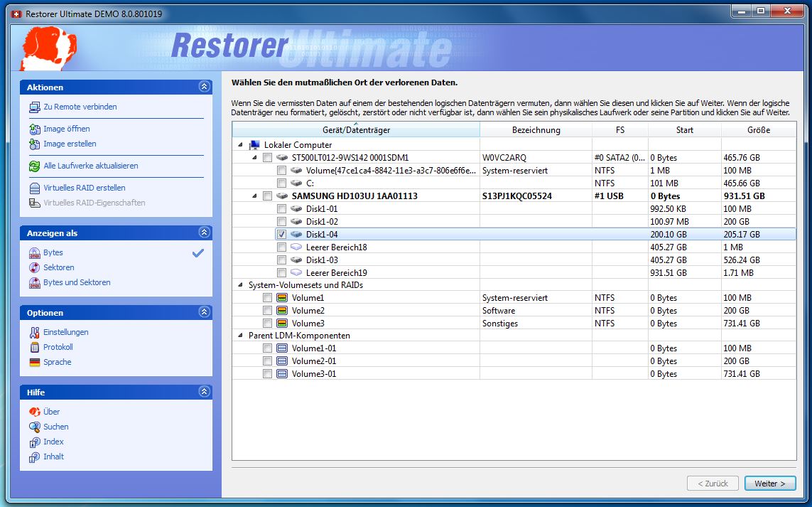Viewport: 812px width, 507px height.
Task: Click the Lokaler Computer monitor icon
Action: tap(254, 145)
